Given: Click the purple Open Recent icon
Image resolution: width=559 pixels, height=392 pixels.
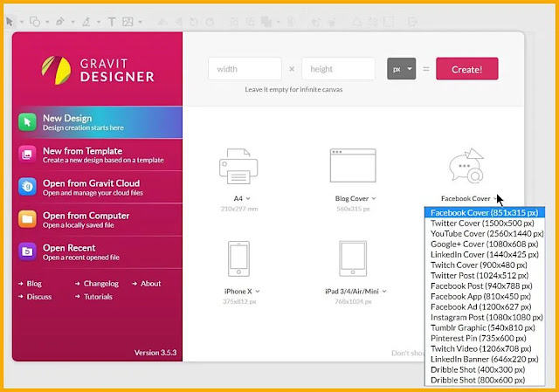Looking at the screenshot, I should [x=27, y=251].
